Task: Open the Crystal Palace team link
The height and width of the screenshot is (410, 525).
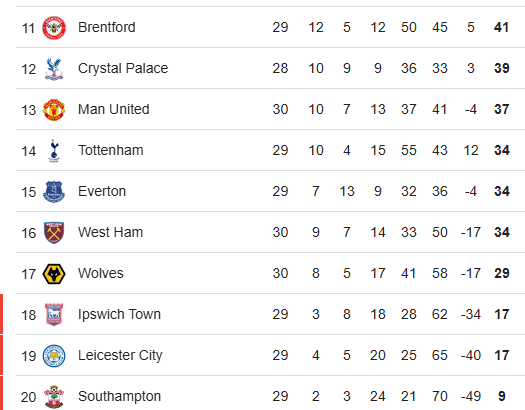Action: (x=123, y=68)
